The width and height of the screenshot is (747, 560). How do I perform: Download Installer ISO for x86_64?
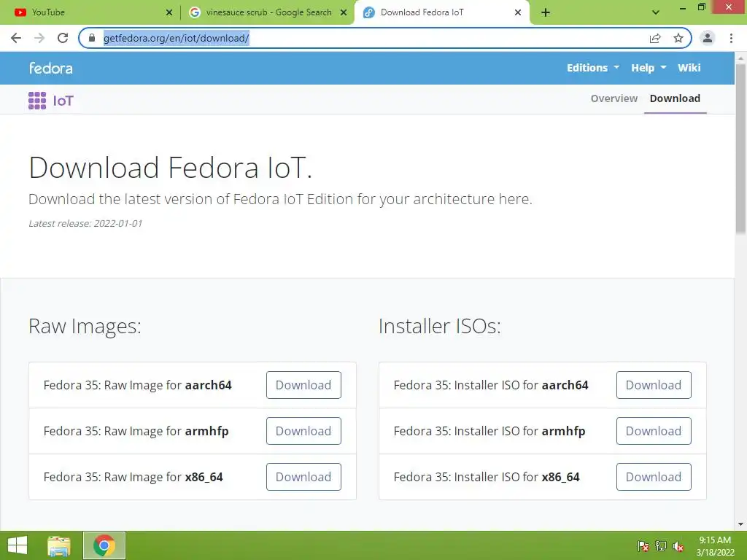coord(654,477)
